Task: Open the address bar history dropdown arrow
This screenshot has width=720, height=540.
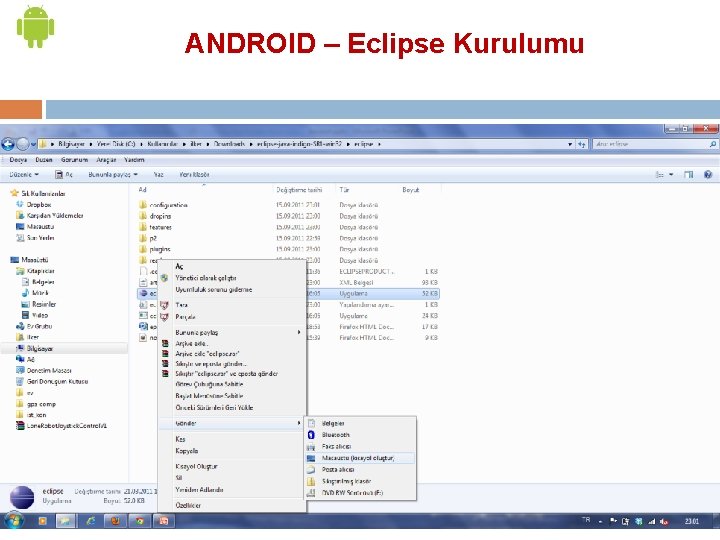Action: pos(570,144)
